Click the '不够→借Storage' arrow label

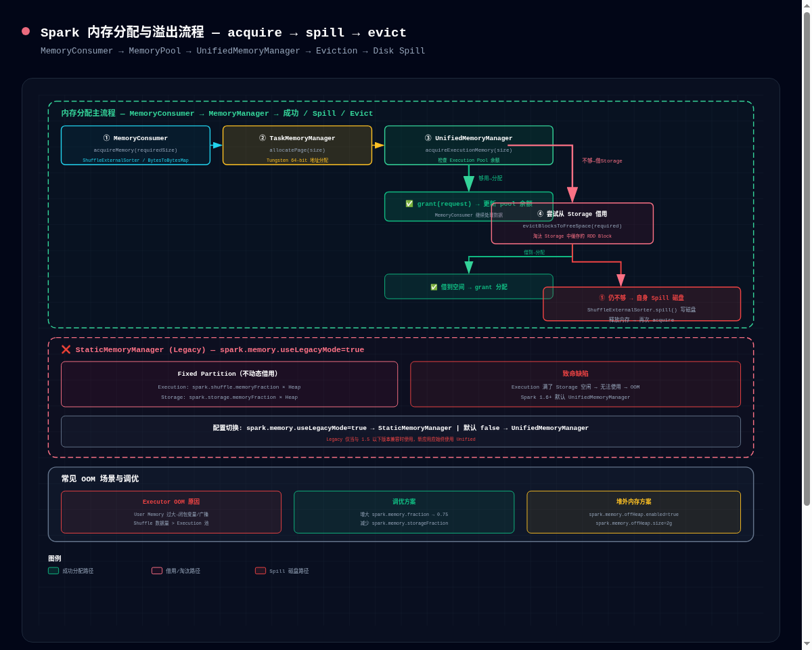pyautogui.click(x=602, y=161)
